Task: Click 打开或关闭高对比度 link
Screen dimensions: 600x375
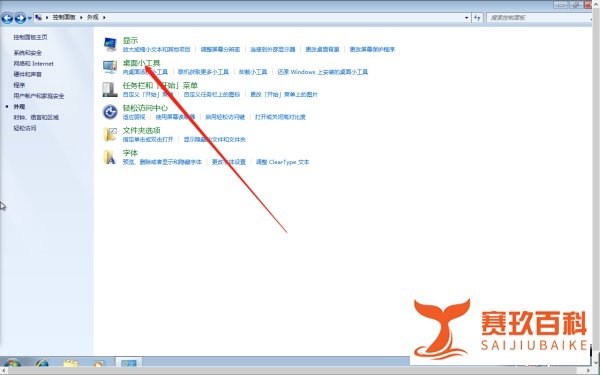Action: pos(280,117)
